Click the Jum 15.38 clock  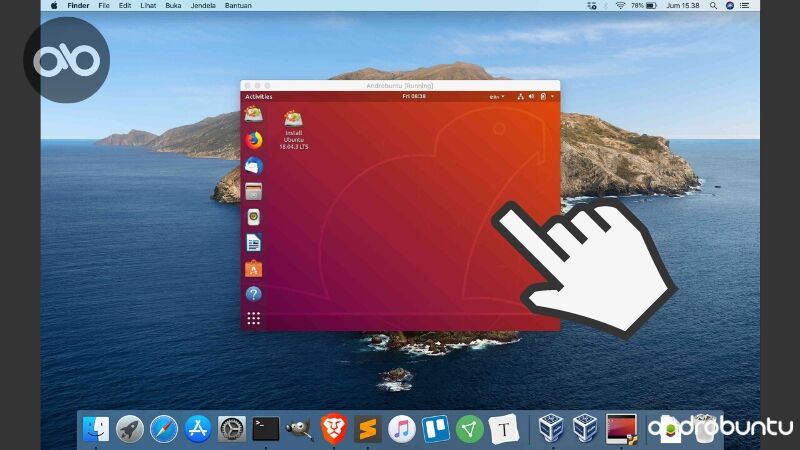[683, 6]
